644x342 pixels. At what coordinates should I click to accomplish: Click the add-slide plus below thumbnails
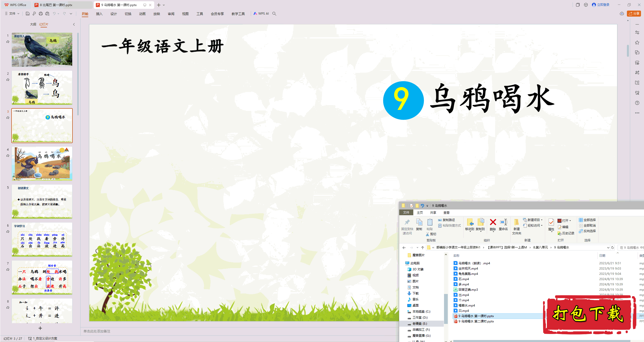click(x=40, y=328)
